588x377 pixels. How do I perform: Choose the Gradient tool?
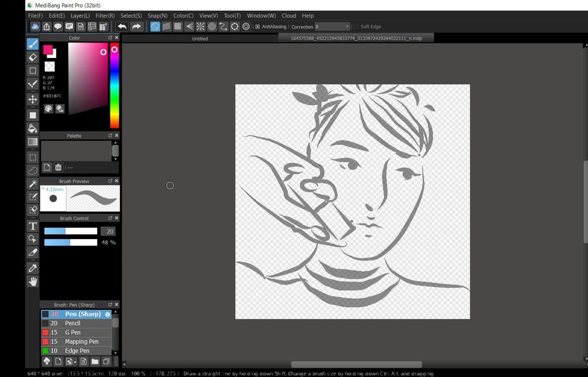(33, 142)
